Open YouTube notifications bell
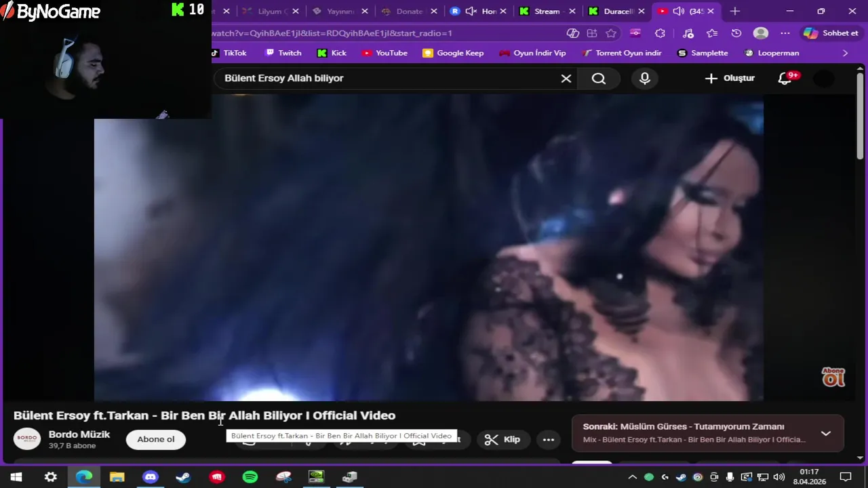Screen dimensions: 868x488 click(785, 79)
